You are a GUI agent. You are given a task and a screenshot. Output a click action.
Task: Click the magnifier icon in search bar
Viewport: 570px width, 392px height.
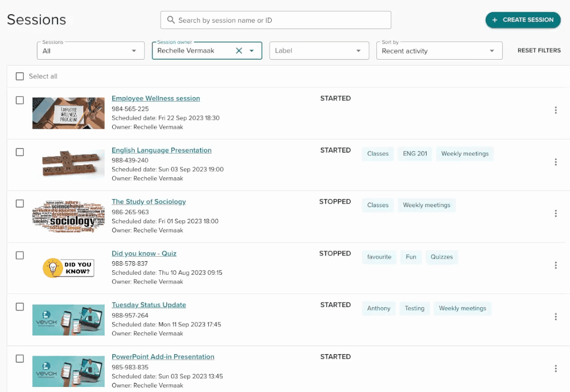click(171, 20)
